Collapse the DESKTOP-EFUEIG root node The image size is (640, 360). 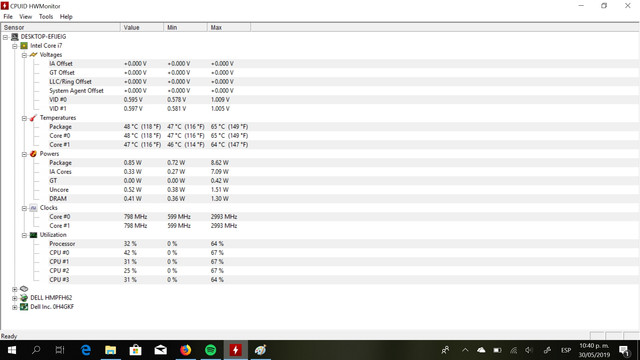[x=5, y=37]
